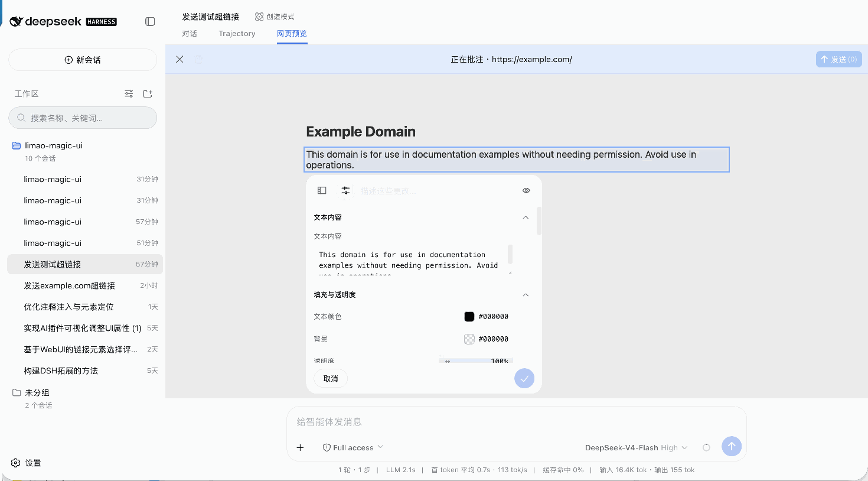
Task: Click the 工作区 section label
Action: 27,93
